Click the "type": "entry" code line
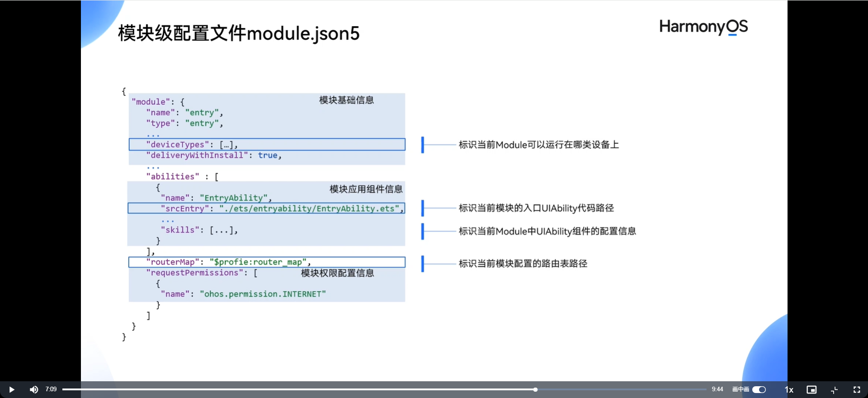The width and height of the screenshot is (868, 398). tap(184, 123)
